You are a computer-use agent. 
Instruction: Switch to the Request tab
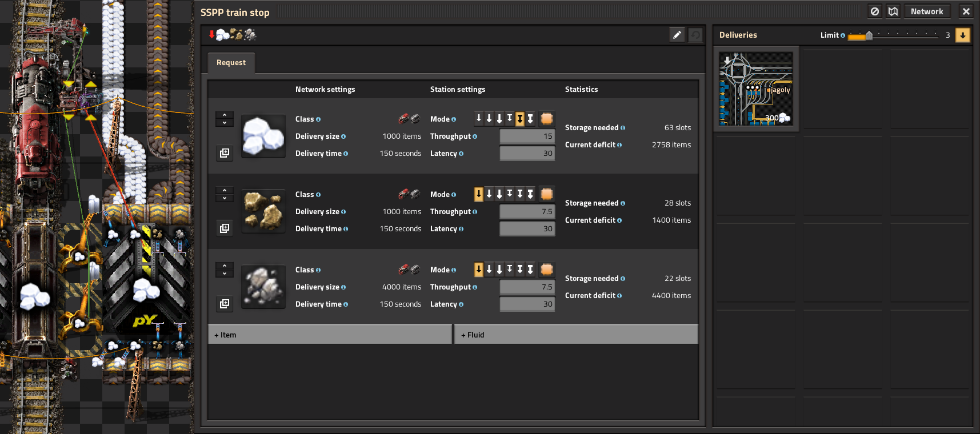[231, 63]
